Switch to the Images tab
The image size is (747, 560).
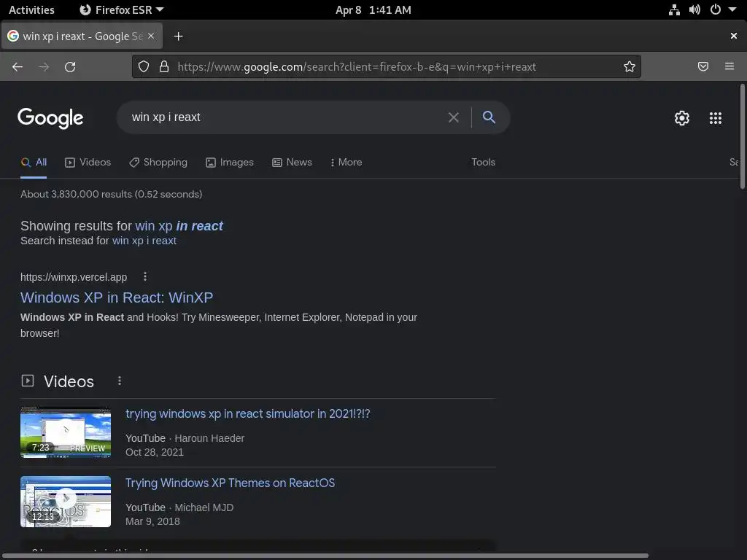(x=230, y=163)
